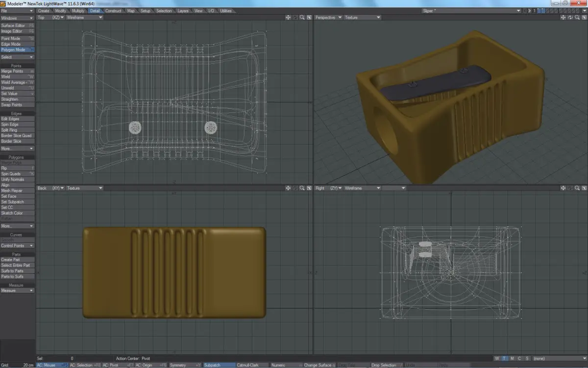
Task: Open the Texture render-style dropdown in Perspective view
Action: pos(362,18)
